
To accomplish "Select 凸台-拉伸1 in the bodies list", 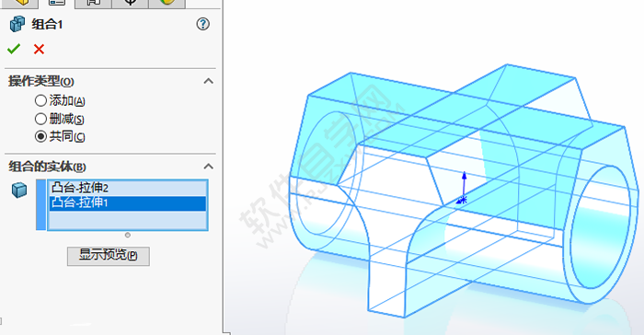I will click(x=128, y=203).
